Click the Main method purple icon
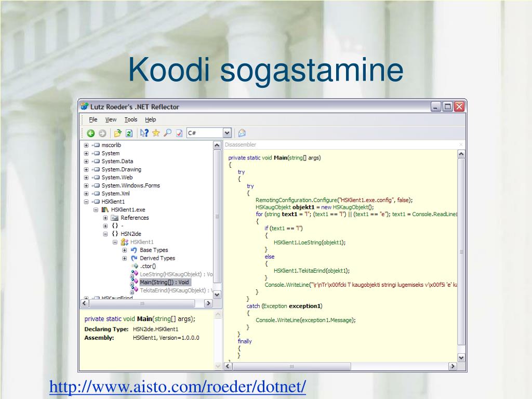The width and height of the screenshot is (532, 399). 135,282
